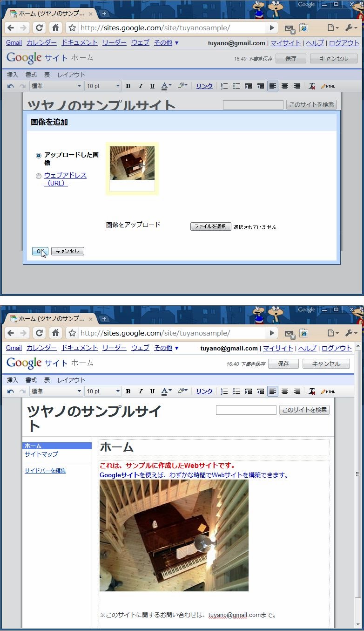Select the 'アップロードした画像' radio button
Screen dimensions: 364x631
(x=39, y=156)
